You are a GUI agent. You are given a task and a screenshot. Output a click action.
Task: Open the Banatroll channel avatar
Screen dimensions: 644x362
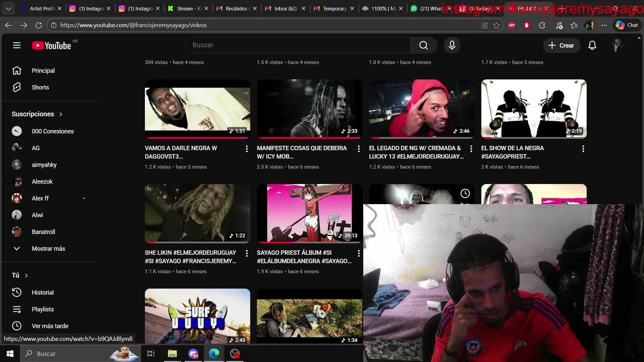17,232
